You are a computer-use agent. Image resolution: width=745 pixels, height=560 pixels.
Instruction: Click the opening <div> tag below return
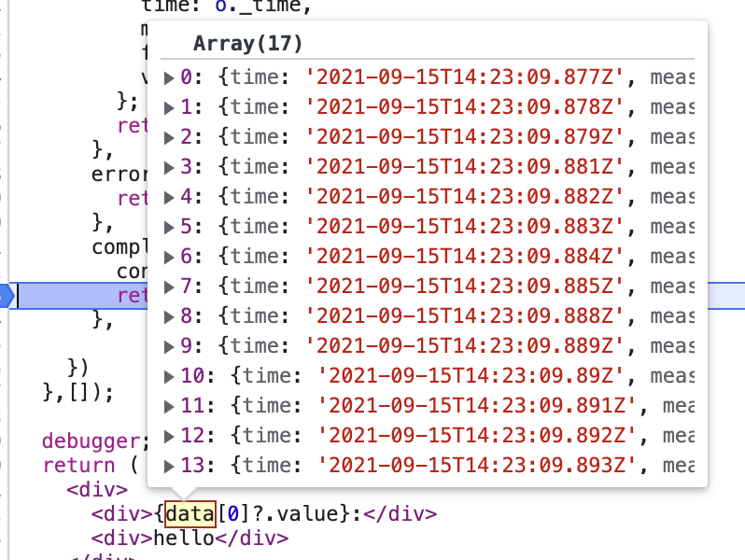click(x=97, y=490)
